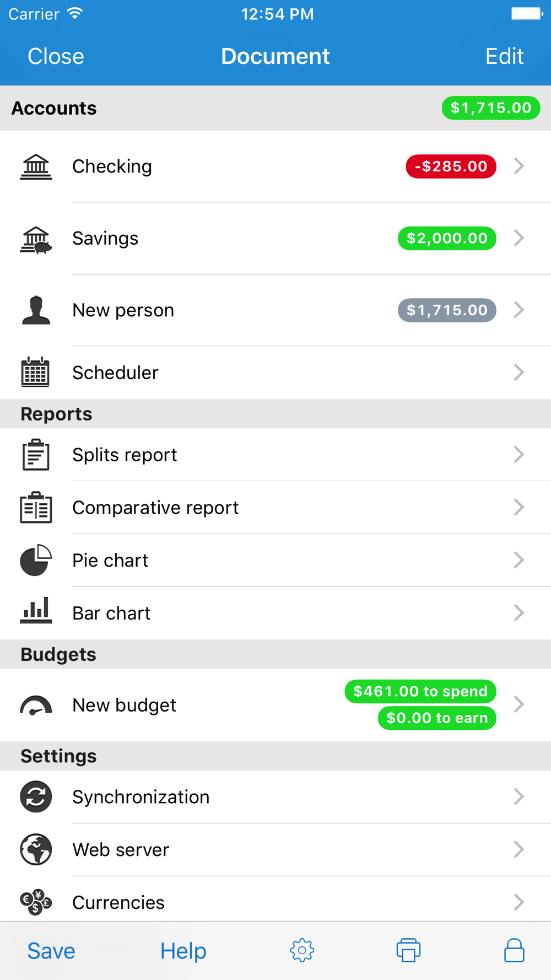Screen dimensions: 551x980
Task: Expand the Checking account chevron
Action: pyautogui.click(x=518, y=166)
